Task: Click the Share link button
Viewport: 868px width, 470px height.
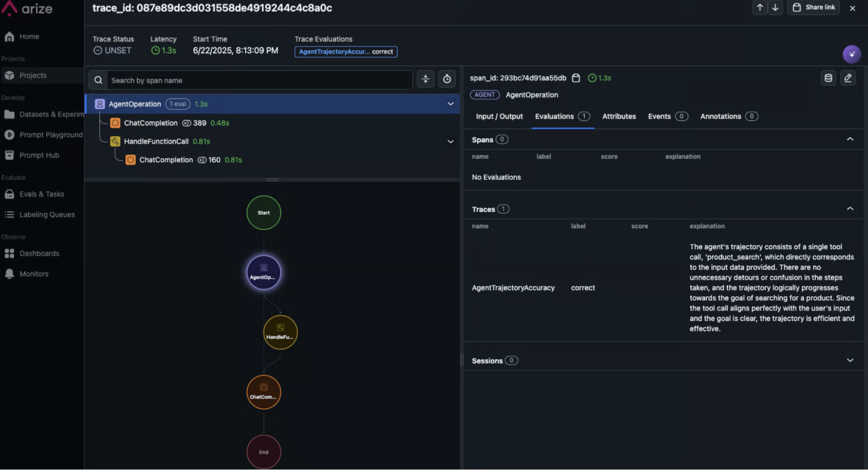Action: pyautogui.click(x=814, y=7)
